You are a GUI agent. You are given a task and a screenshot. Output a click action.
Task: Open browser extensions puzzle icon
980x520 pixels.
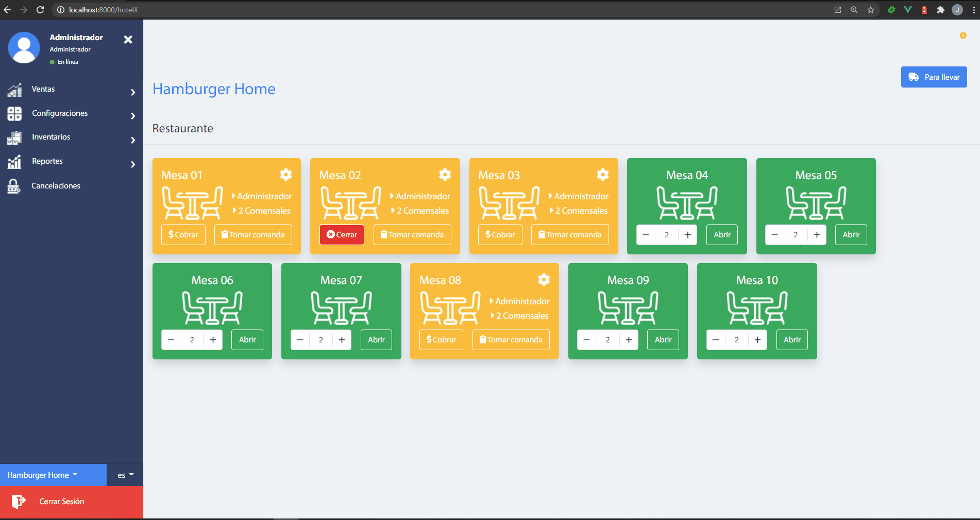tap(940, 10)
